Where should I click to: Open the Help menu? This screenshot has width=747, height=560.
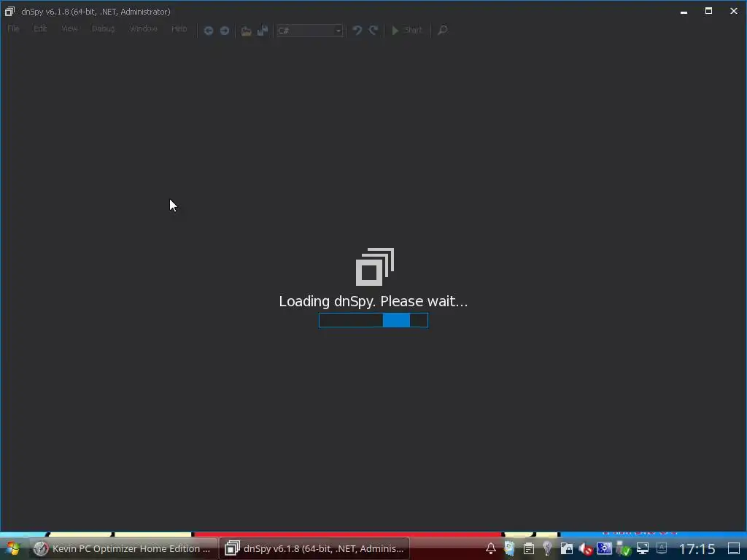tap(179, 29)
